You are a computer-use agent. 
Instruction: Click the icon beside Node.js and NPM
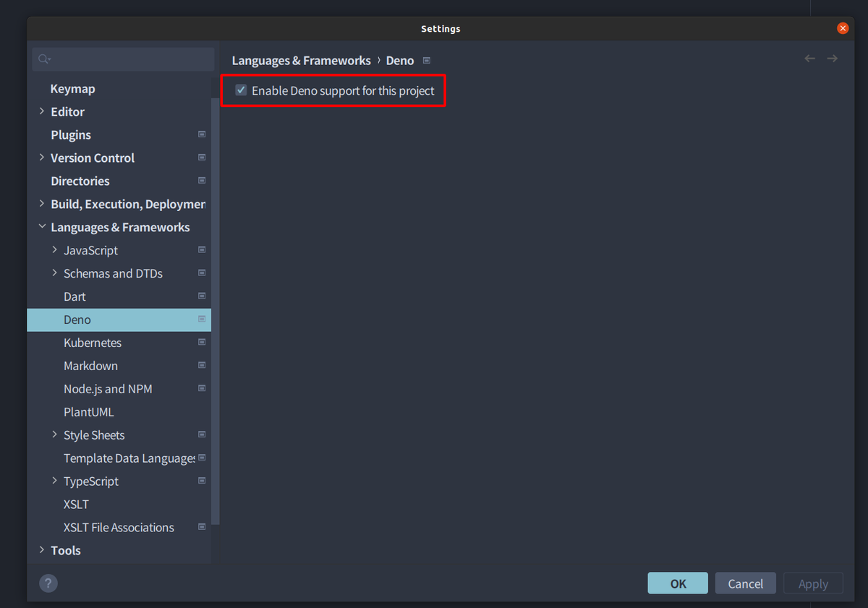coord(202,388)
